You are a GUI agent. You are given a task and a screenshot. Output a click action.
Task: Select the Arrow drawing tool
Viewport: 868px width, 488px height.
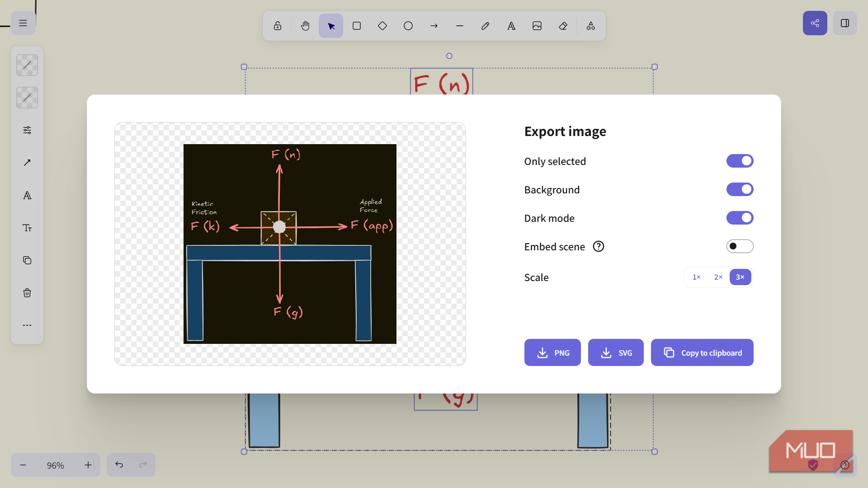click(434, 26)
